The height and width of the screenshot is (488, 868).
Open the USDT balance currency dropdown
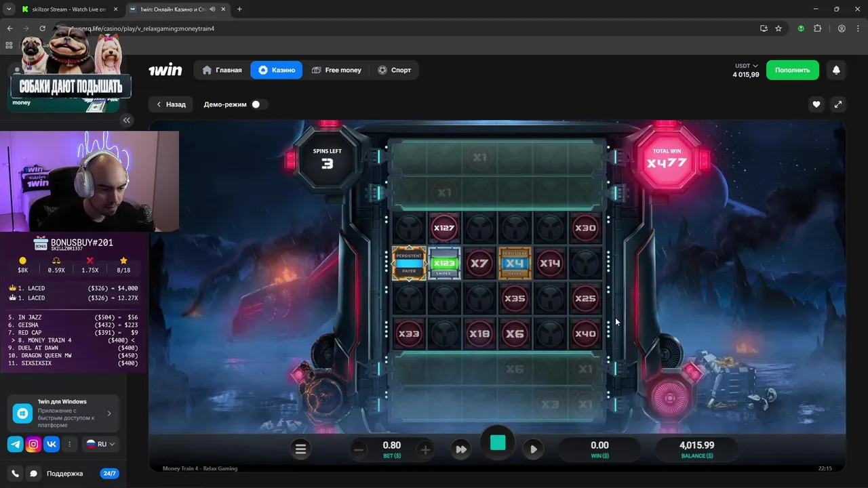(746, 66)
